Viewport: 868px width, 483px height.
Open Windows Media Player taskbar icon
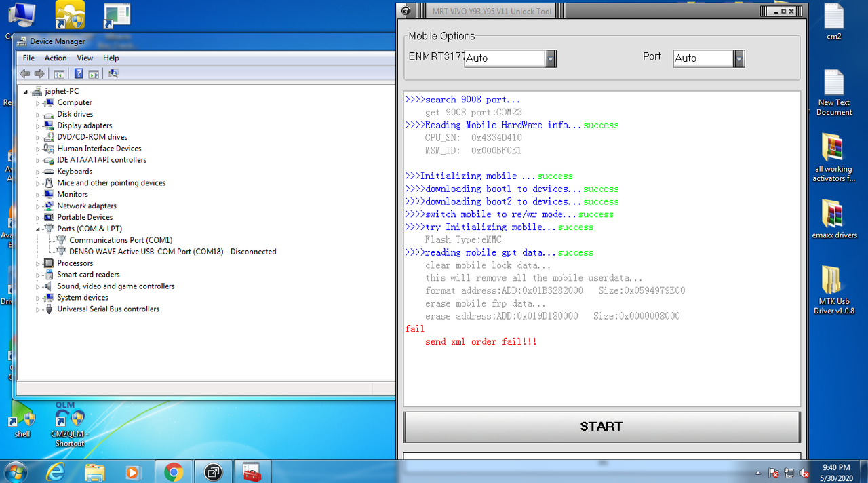coord(134,471)
